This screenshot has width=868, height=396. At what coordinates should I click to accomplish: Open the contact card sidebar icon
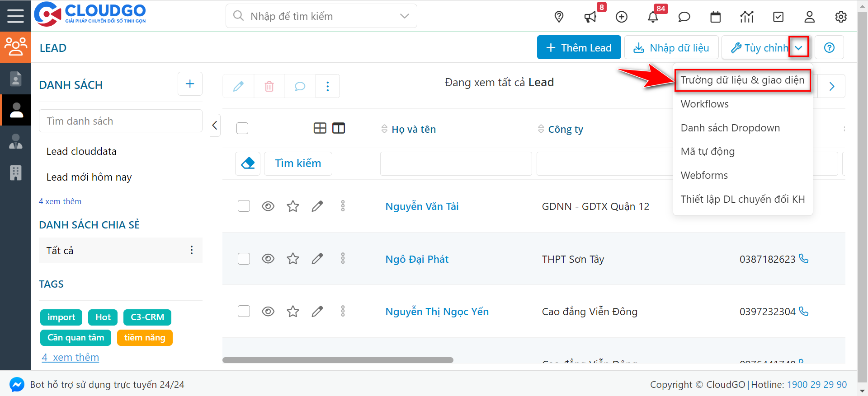15,79
